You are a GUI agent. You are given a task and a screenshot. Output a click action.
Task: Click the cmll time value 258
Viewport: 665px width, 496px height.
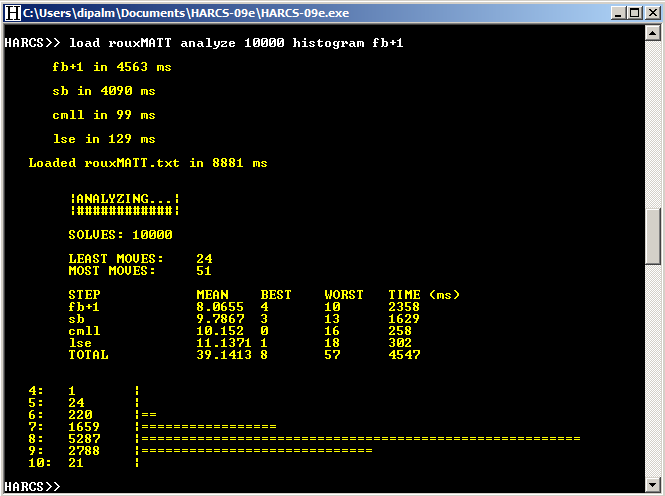(400, 331)
